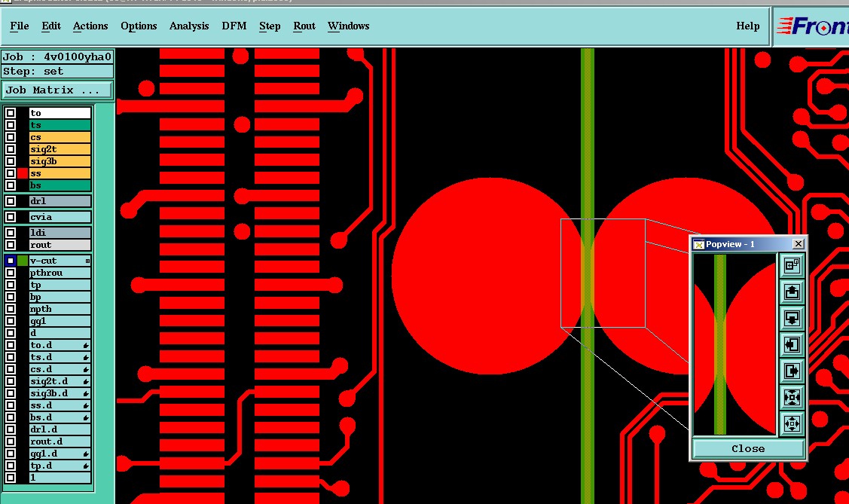Click the green color swatch of v-cut layer
849x504 pixels.
(x=22, y=261)
